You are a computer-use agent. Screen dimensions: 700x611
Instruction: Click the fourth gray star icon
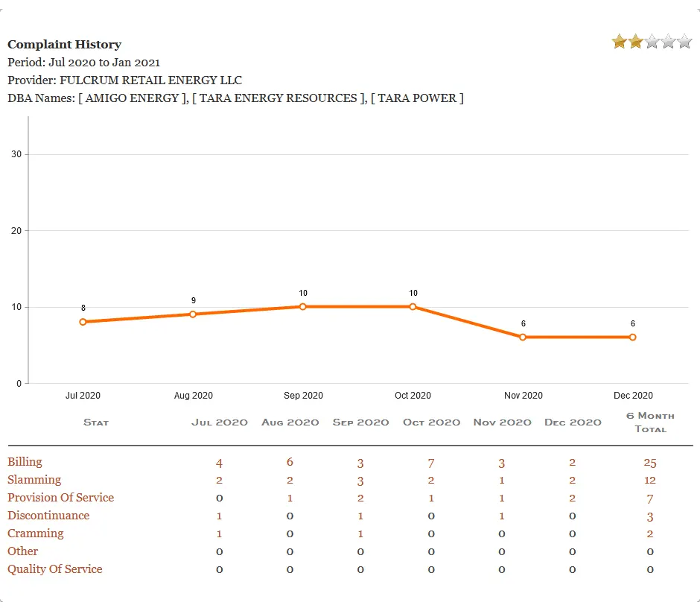click(x=666, y=42)
